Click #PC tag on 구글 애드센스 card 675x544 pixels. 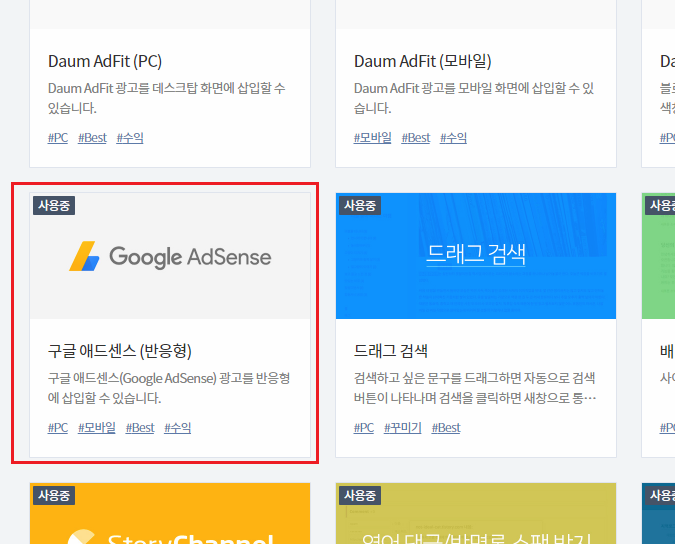[x=58, y=428]
